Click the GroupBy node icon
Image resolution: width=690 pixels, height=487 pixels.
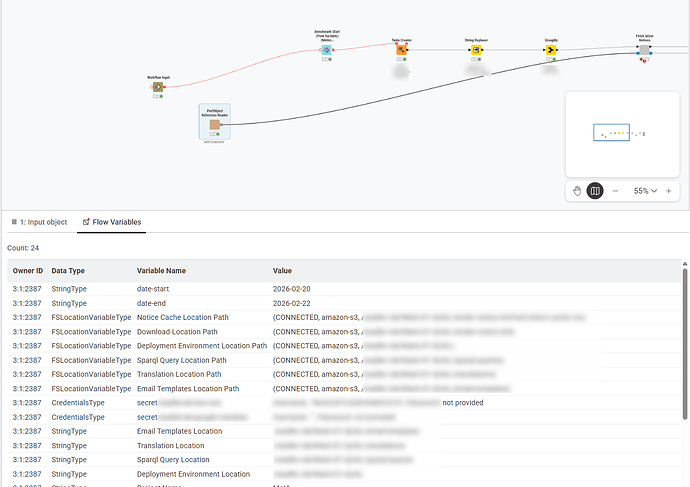tap(551, 49)
